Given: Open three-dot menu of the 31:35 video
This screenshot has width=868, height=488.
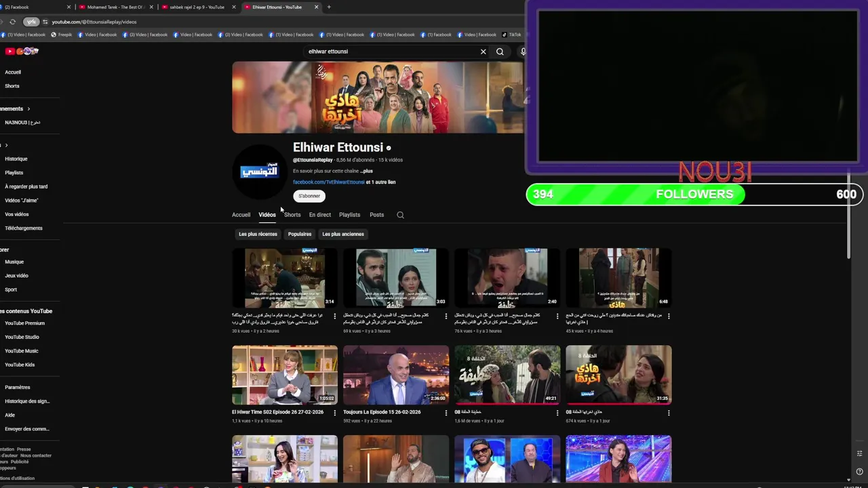Looking at the screenshot, I should 669,412.
